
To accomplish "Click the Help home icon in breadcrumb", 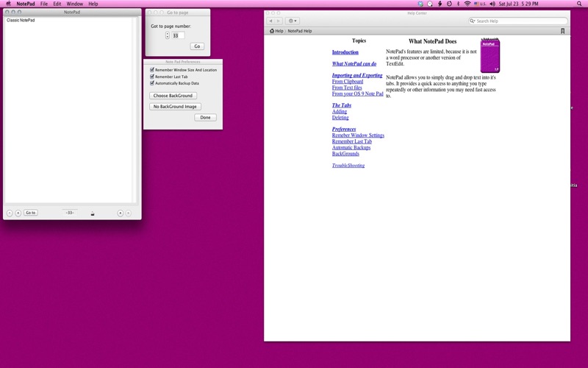I will point(272,31).
